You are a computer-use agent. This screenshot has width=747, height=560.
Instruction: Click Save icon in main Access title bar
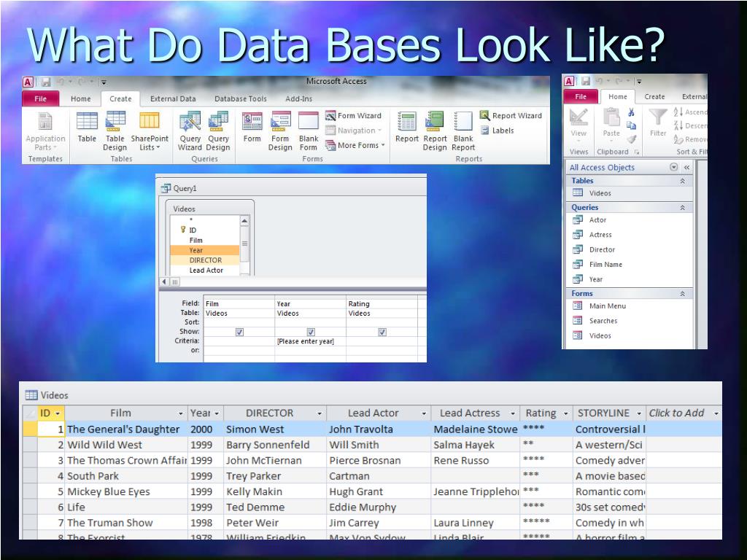pyautogui.click(x=45, y=82)
